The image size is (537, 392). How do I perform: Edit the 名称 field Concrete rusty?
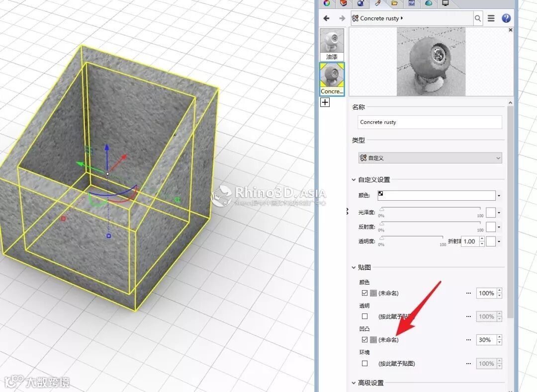(x=430, y=122)
